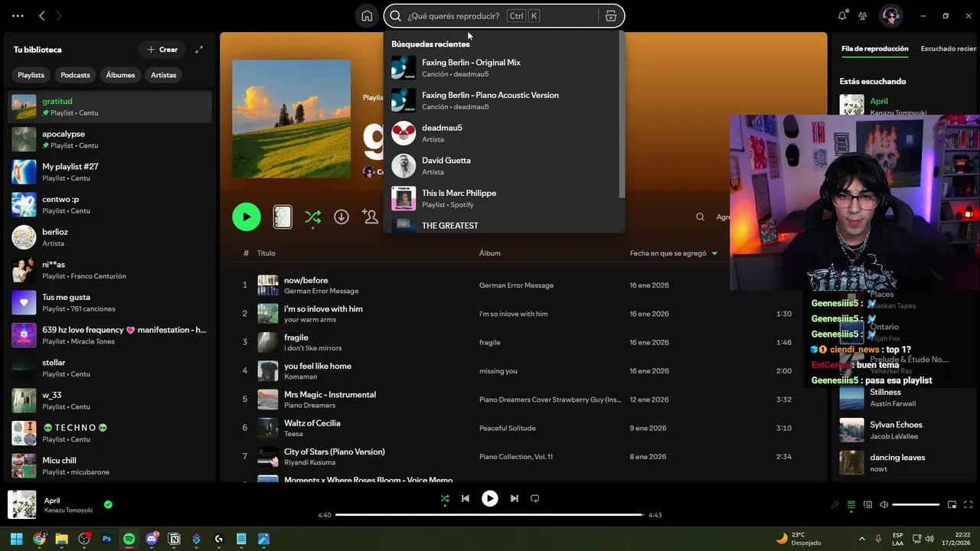
Task: Skip to the previous track
Action: pyautogui.click(x=465, y=499)
